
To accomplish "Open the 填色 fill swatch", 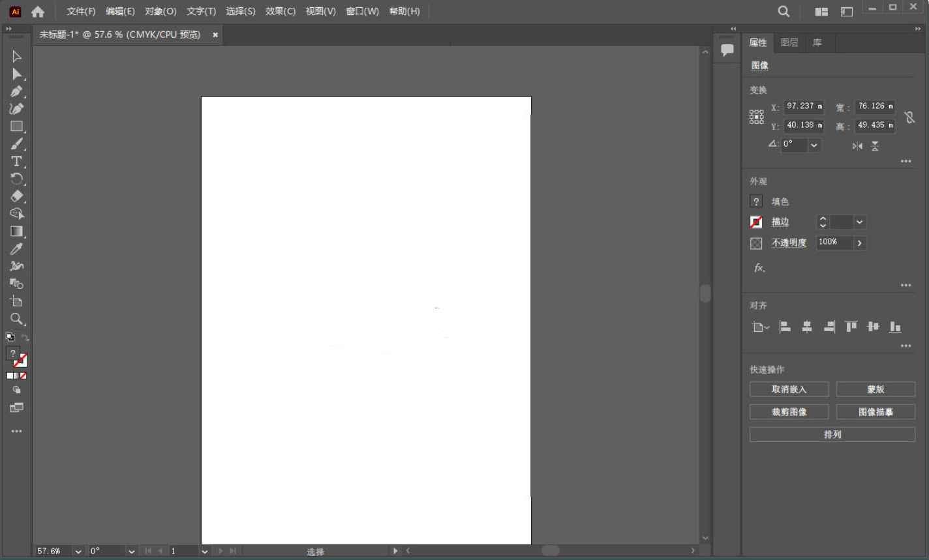I will click(x=756, y=202).
